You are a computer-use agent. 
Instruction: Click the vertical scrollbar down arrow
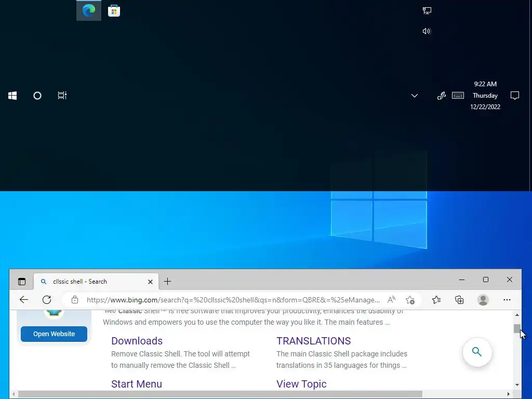point(517,385)
